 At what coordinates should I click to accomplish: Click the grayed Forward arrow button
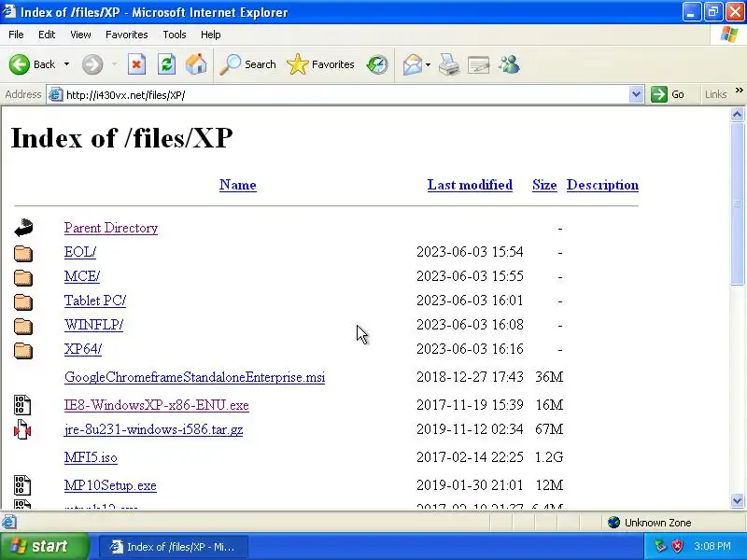pos(92,64)
